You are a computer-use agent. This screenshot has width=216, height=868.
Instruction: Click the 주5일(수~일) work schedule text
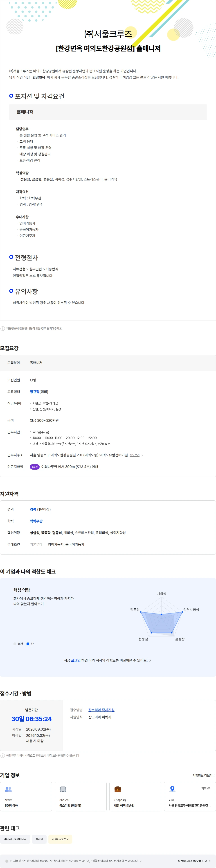[41, 432]
